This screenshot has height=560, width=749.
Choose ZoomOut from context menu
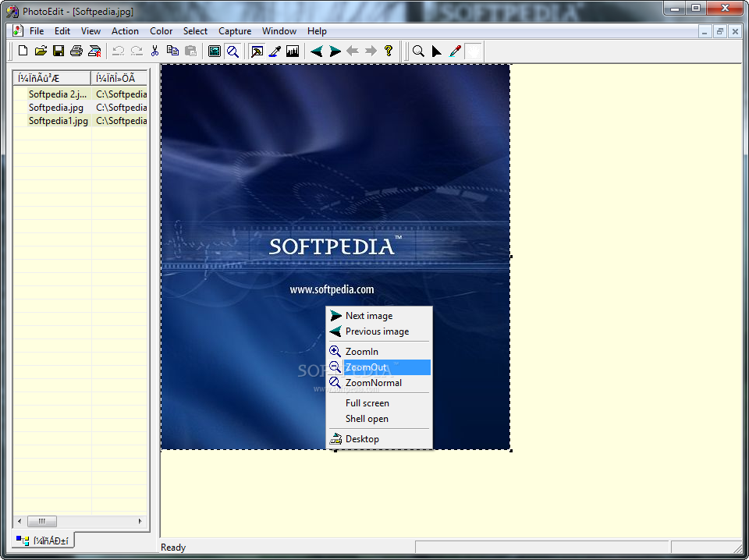pos(379,367)
